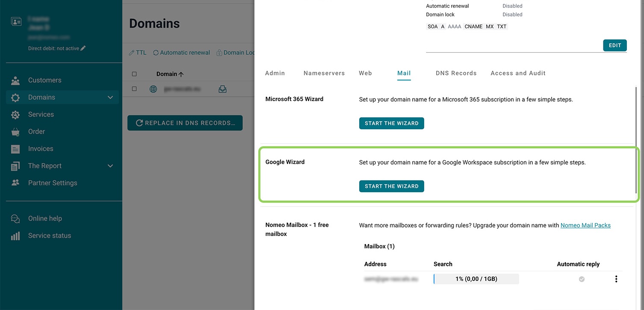Open the mailbox three-dot options menu
644x310 pixels.
click(616, 279)
